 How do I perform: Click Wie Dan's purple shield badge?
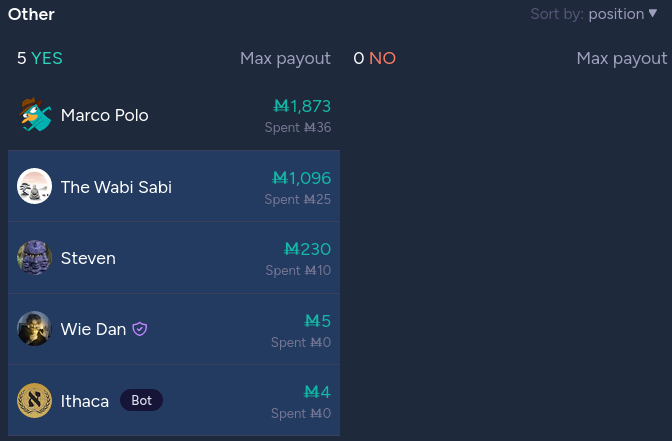[x=140, y=329]
